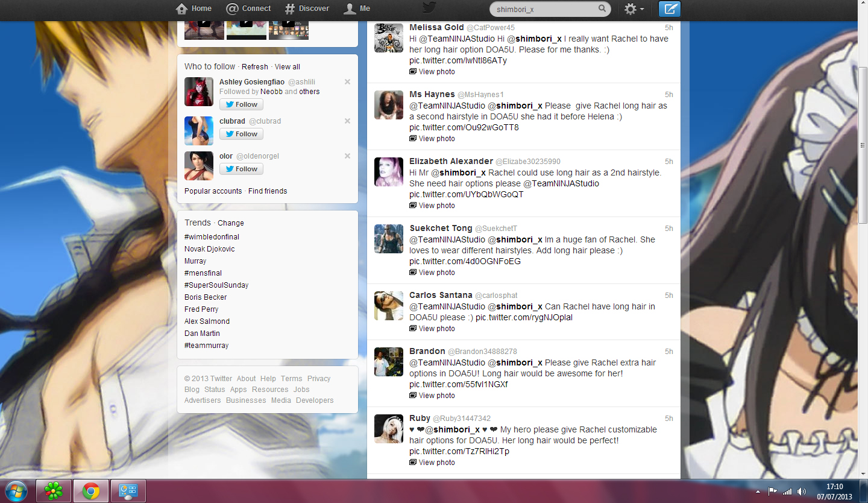The height and width of the screenshot is (503, 868).
Task: Open the Connect tab
Action: pyautogui.click(x=248, y=8)
